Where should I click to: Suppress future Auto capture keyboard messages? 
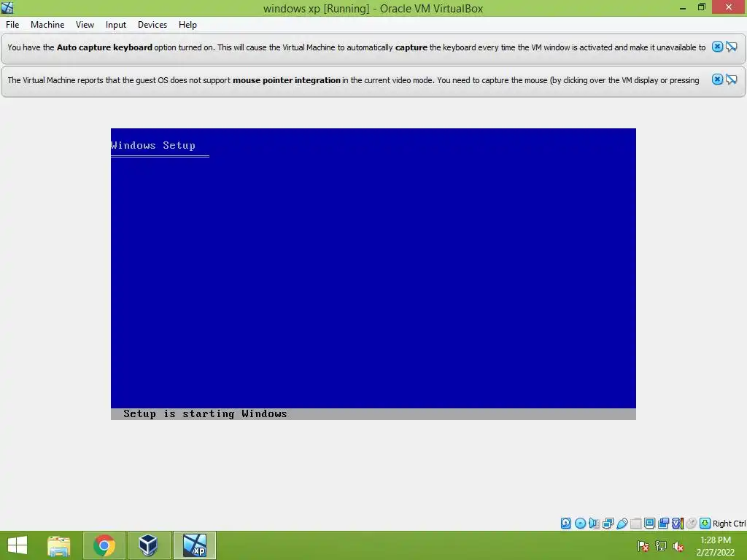click(x=732, y=47)
